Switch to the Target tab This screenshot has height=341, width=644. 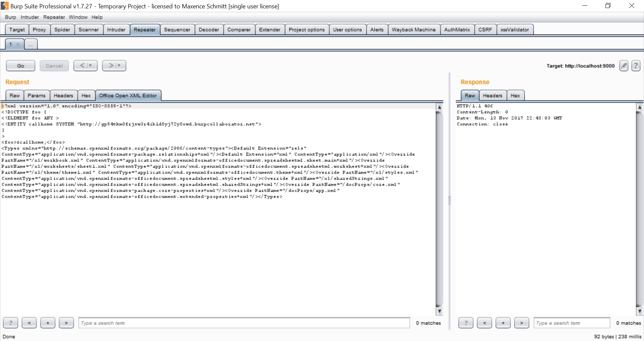(17, 30)
